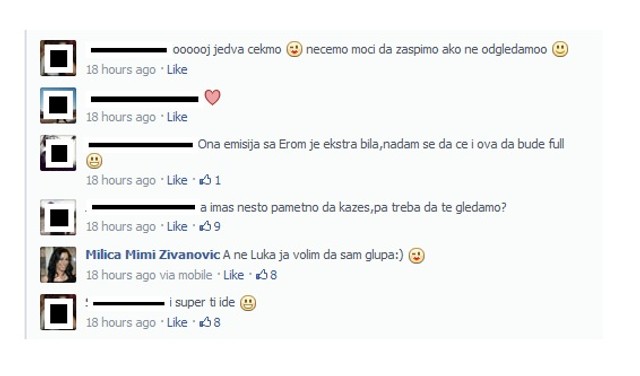Click the pink heart emoticon

(x=212, y=97)
